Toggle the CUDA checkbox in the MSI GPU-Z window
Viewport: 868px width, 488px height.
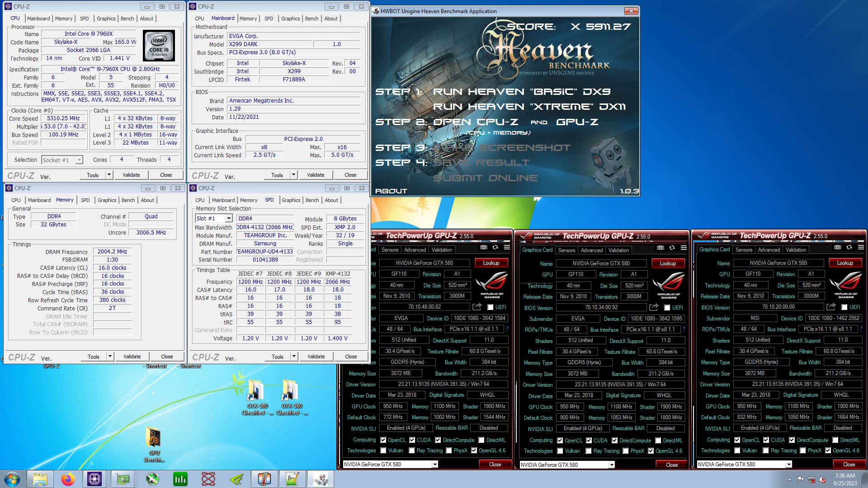tap(766, 440)
